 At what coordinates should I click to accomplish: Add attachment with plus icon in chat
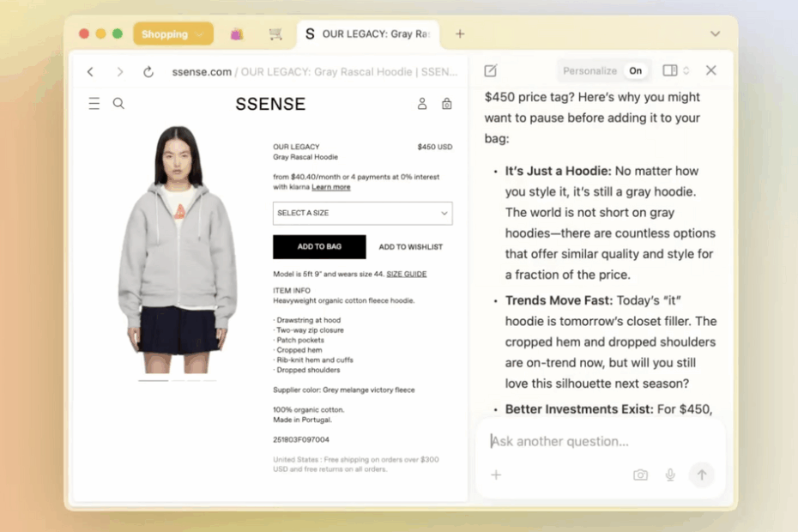point(496,475)
